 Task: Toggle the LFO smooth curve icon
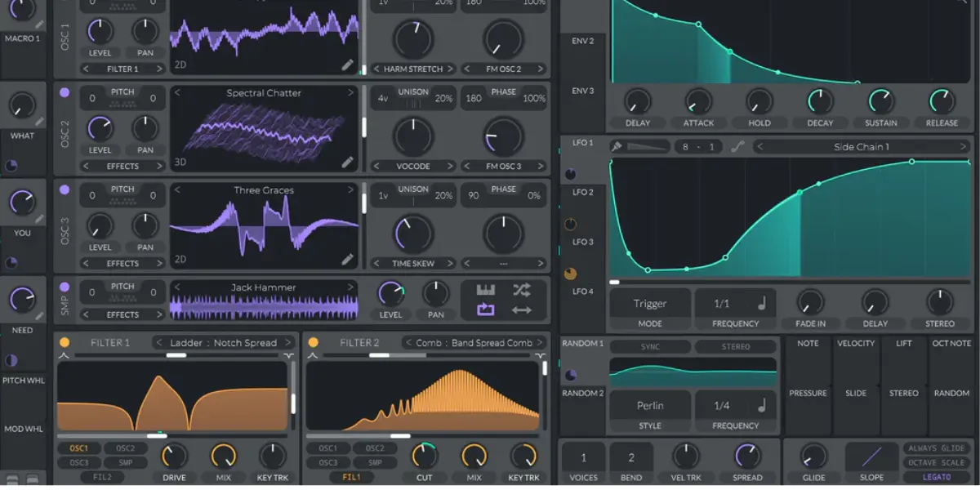pyautogui.click(x=737, y=147)
